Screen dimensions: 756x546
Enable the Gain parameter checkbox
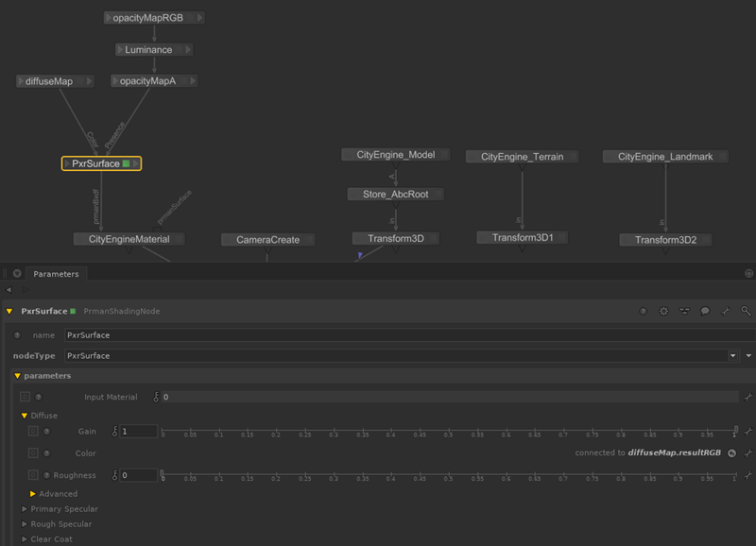coord(33,431)
